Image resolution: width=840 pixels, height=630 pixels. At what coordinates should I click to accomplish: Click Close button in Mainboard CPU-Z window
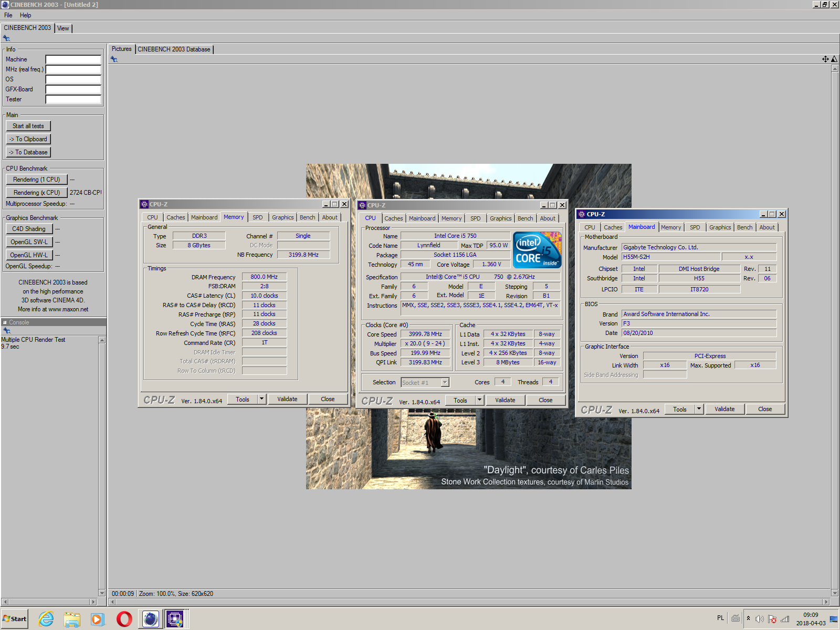pyautogui.click(x=765, y=409)
